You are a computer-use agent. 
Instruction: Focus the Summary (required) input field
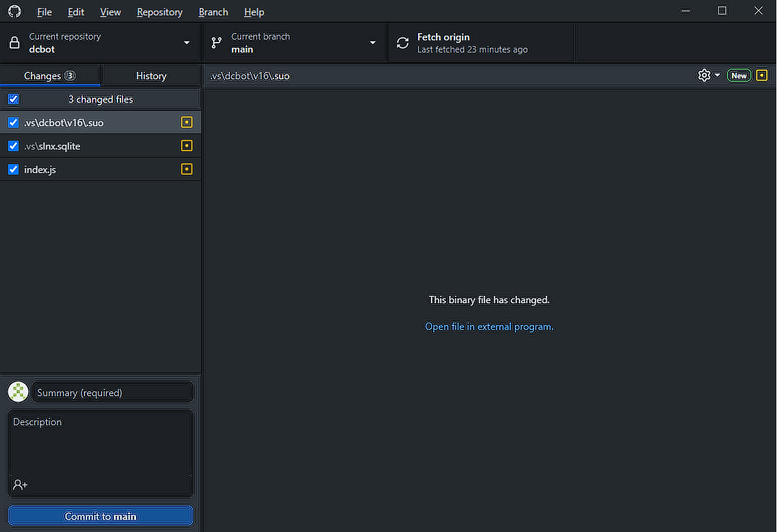pos(112,392)
